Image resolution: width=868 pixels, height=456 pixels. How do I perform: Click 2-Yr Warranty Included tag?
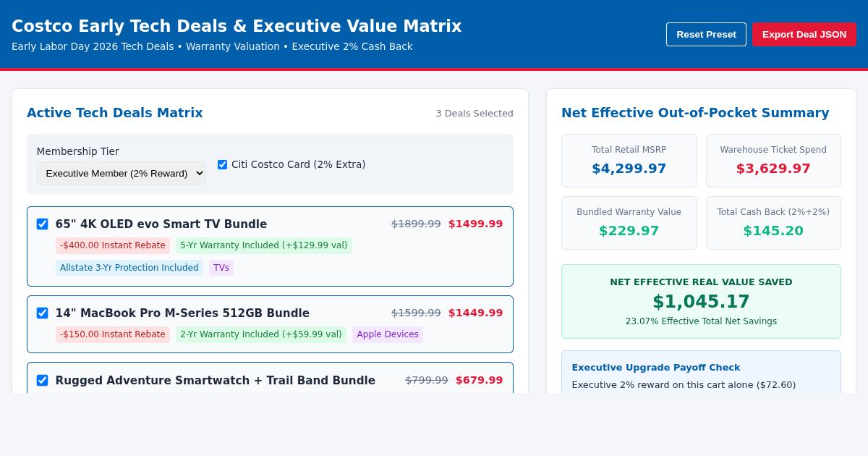point(261,334)
